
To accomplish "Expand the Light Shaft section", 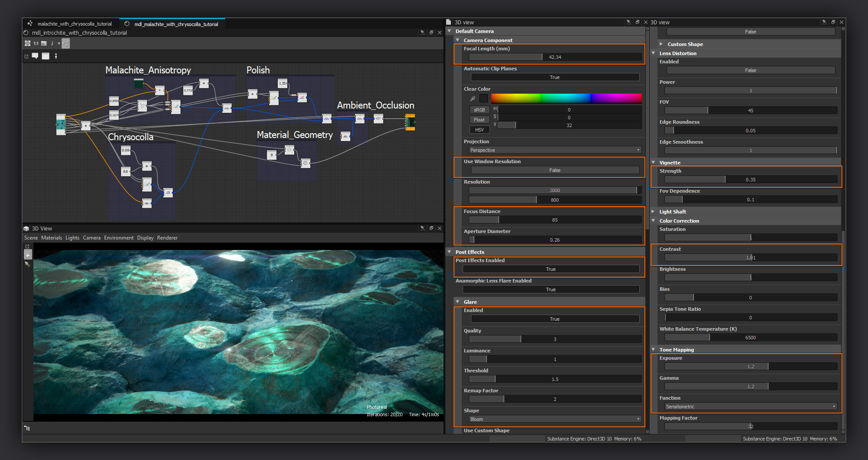I will point(654,212).
